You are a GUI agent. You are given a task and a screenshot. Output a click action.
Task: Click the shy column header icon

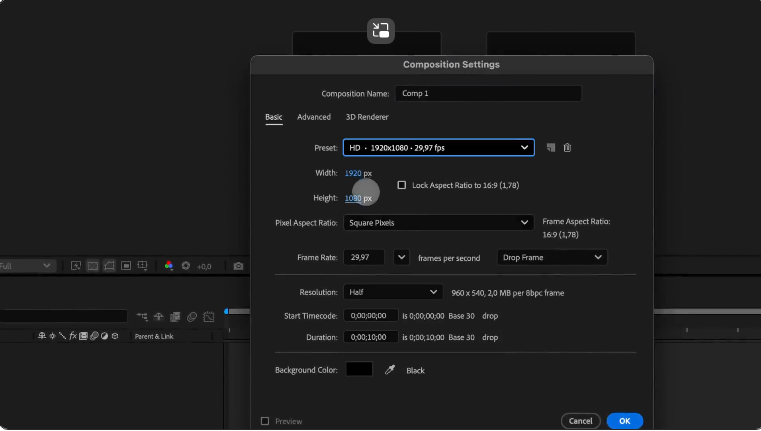click(x=42, y=336)
